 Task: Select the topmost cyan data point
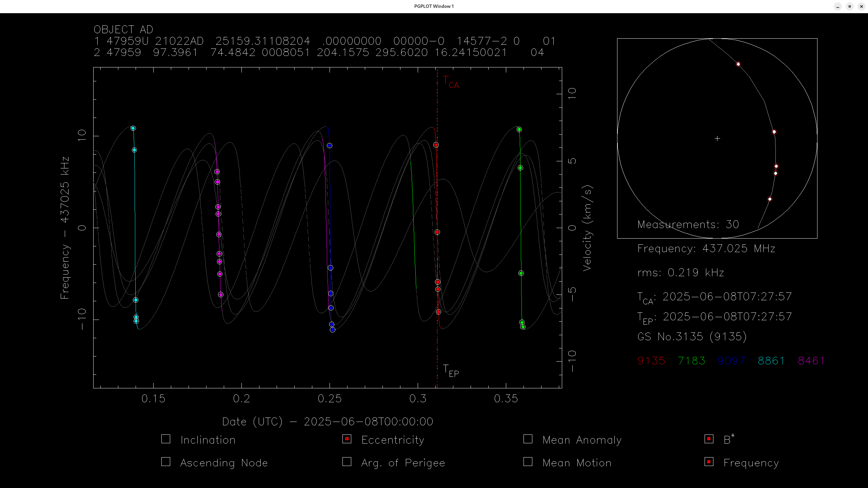pos(133,128)
